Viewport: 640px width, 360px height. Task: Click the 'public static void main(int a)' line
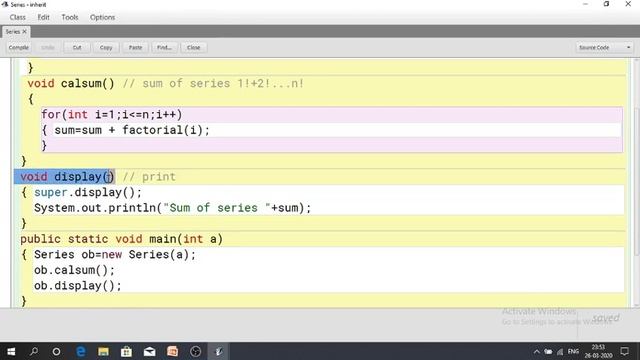point(122,239)
